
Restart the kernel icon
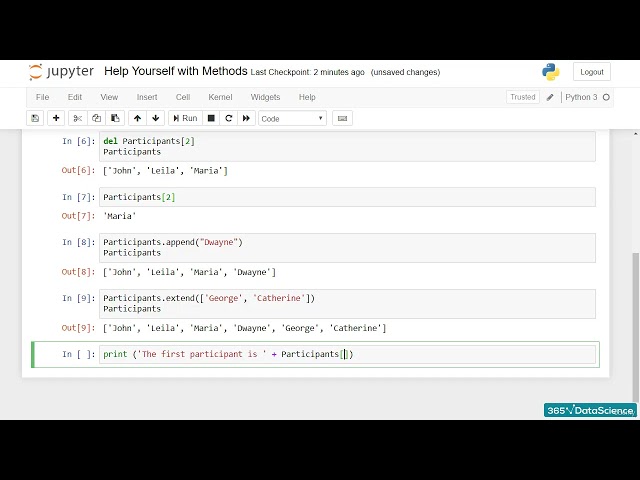coord(229,118)
